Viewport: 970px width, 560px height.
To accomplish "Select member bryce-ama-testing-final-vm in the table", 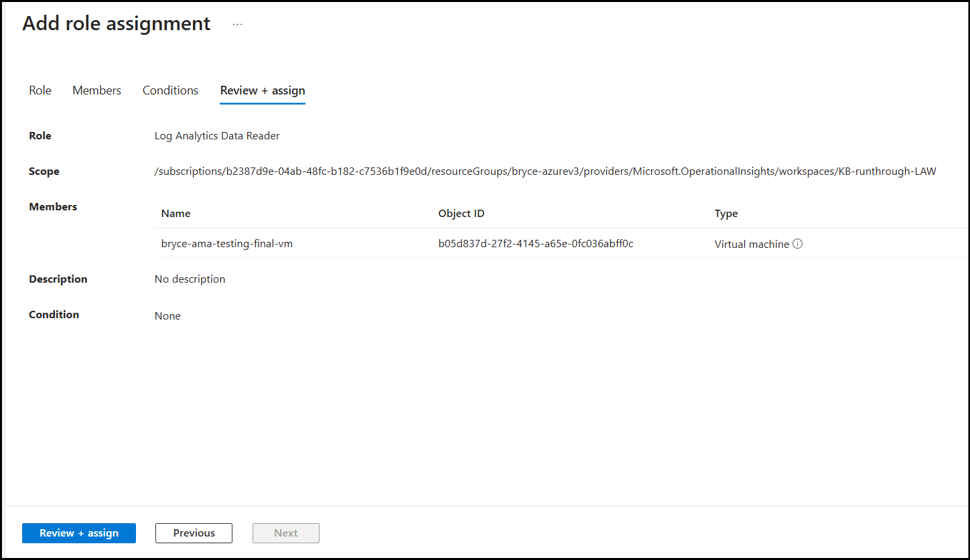I will tap(227, 244).
